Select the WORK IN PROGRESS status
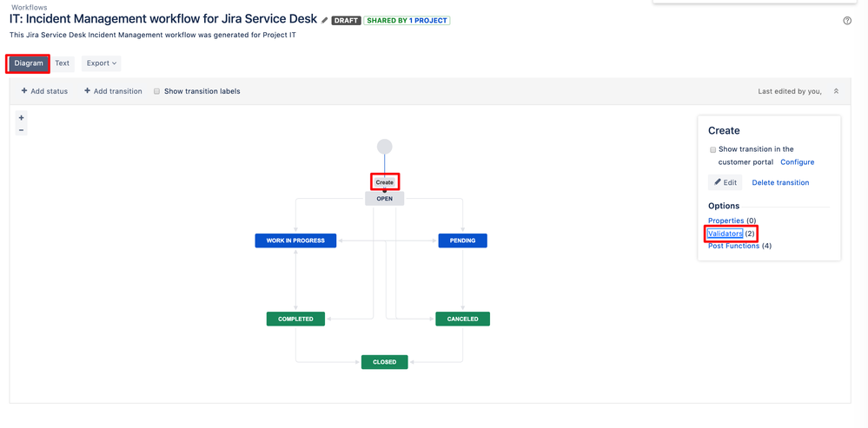 [295, 240]
